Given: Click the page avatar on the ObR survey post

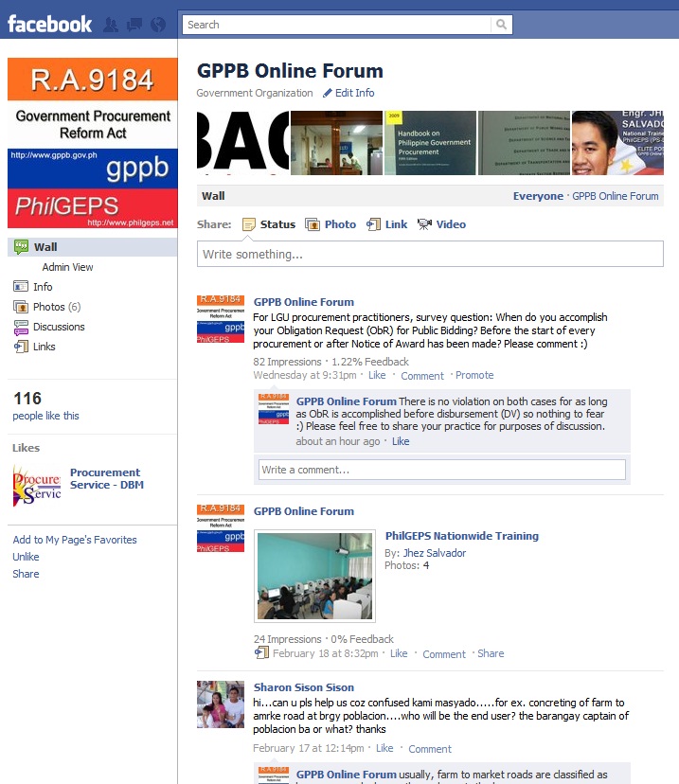Looking at the screenshot, I should coord(221,319).
